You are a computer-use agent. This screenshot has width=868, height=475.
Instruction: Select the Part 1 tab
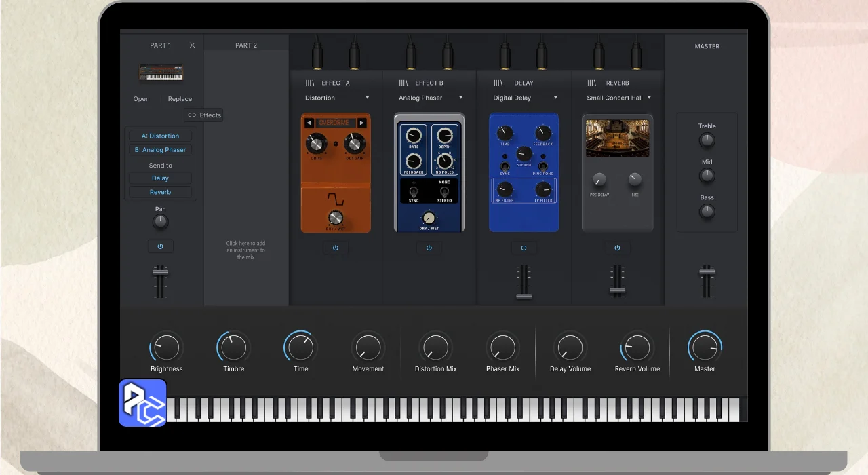click(x=161, y=45)
